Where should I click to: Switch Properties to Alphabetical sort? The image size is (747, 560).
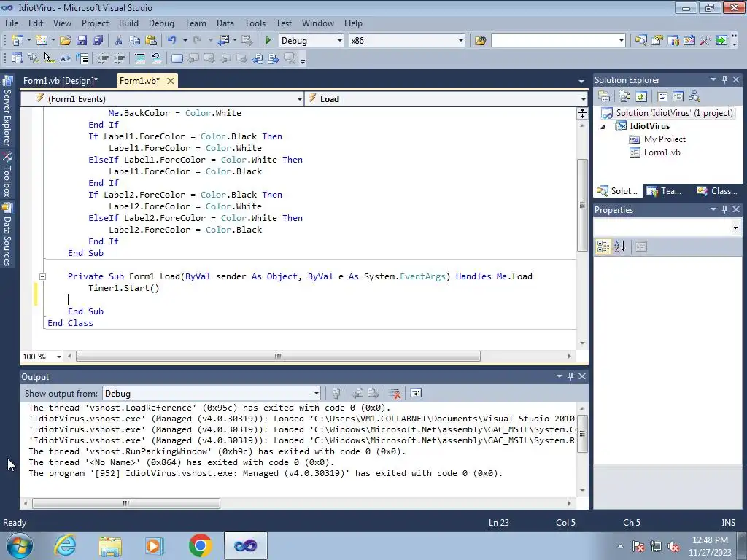click(619, 246)
